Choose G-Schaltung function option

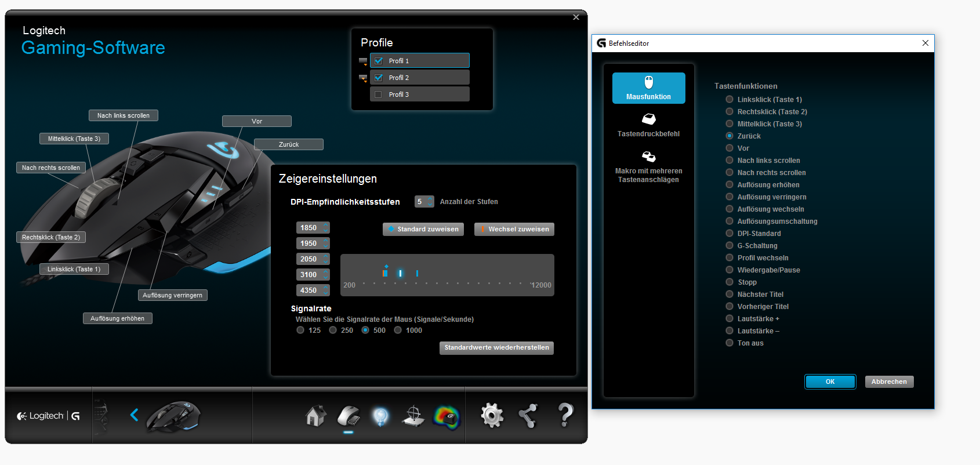pyautogui.click(x=729, y=245)
